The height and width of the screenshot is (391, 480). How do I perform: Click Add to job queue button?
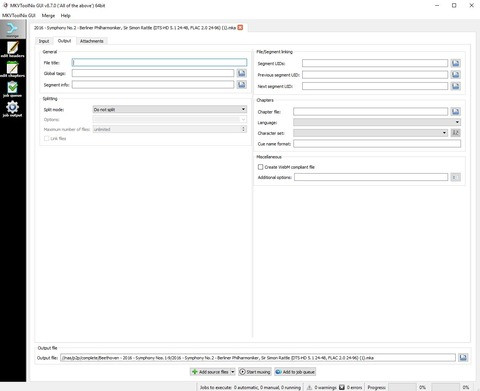(x=295, y=372)
